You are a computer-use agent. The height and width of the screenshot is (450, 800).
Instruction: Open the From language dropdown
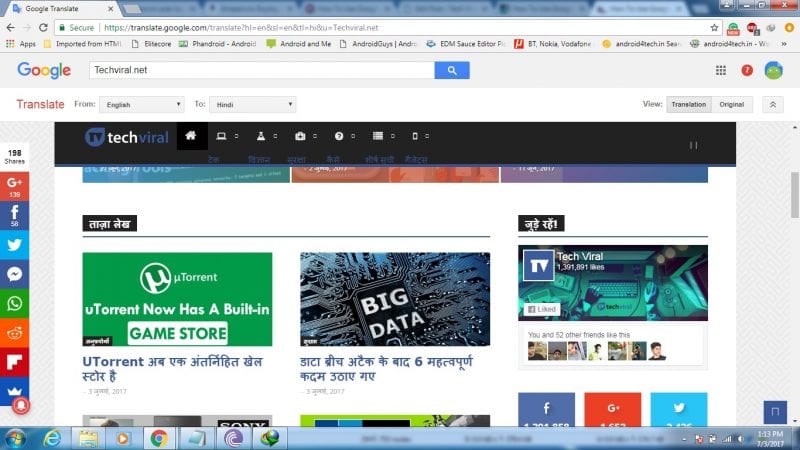(x=142, y=105)
